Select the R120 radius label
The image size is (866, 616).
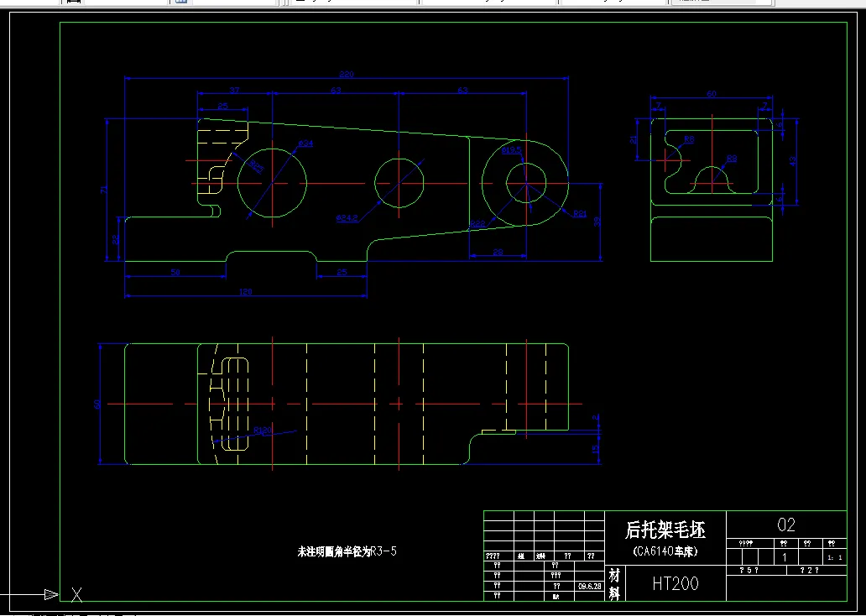263,430
